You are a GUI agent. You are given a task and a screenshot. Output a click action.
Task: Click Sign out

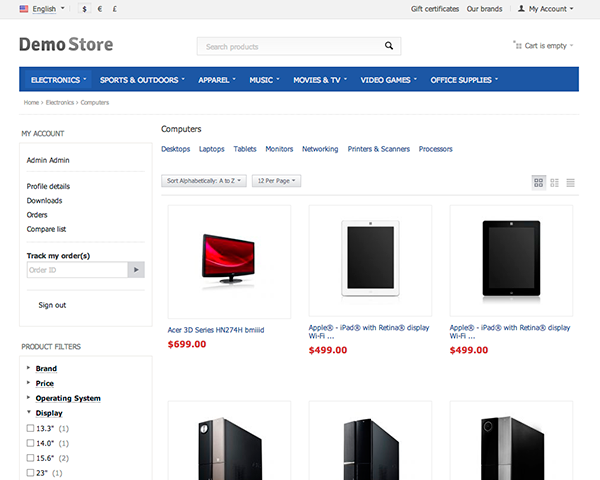click(x=52, y=305)
